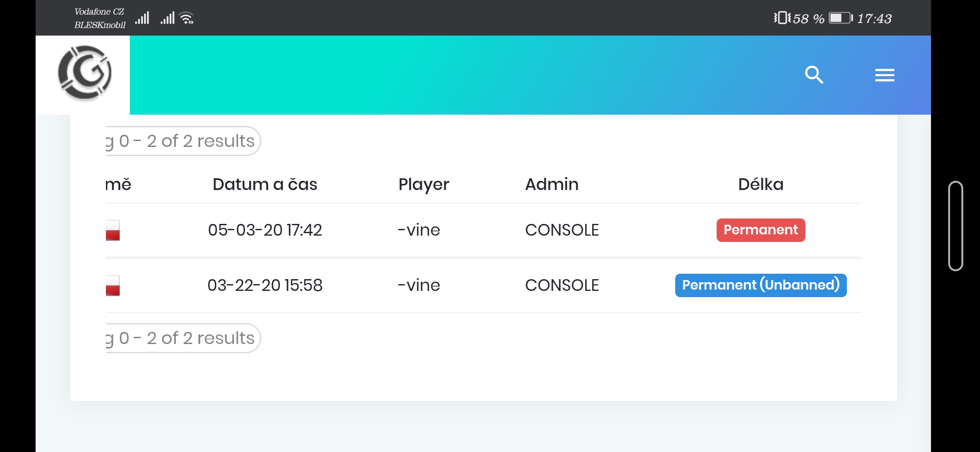This screenshot has width=980, height=452.
Task: Click the top results count pill
Action: pos(183,141)
